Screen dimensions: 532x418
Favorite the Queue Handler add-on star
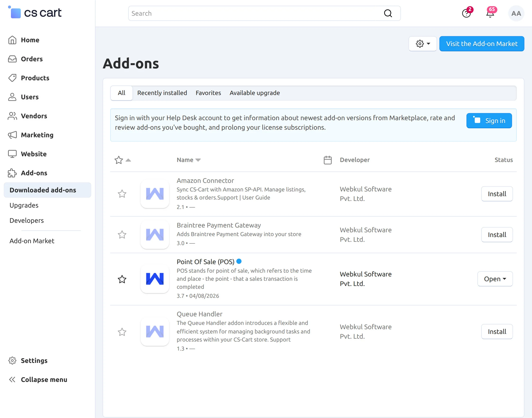tap(122, 332)
